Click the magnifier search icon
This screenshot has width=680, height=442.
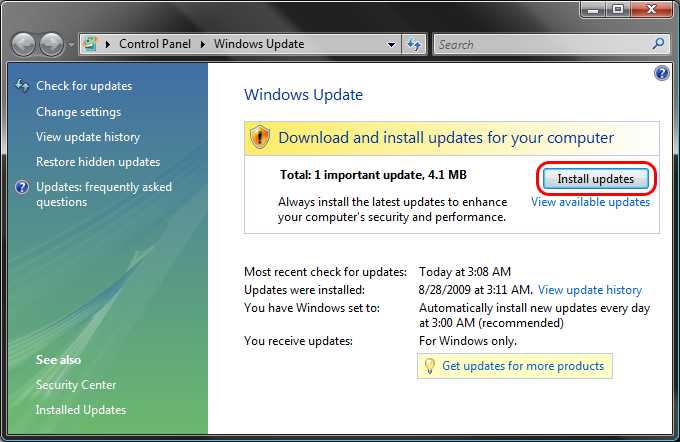[x=658, y=43]
